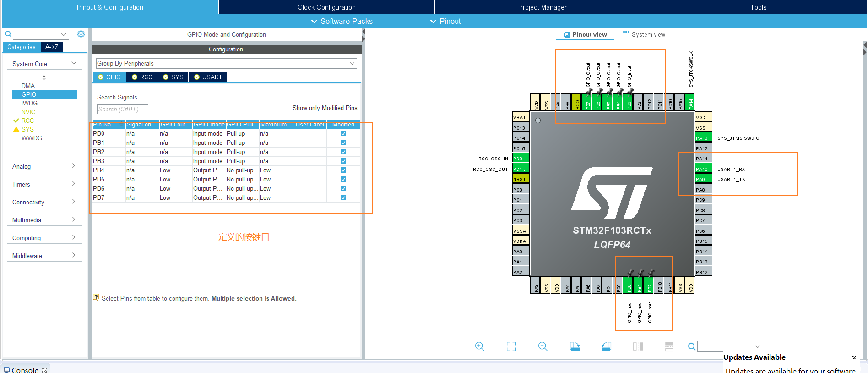Click the PA14 pin at chip top
This screenshot has width=868, height=373.
[690, 102]
